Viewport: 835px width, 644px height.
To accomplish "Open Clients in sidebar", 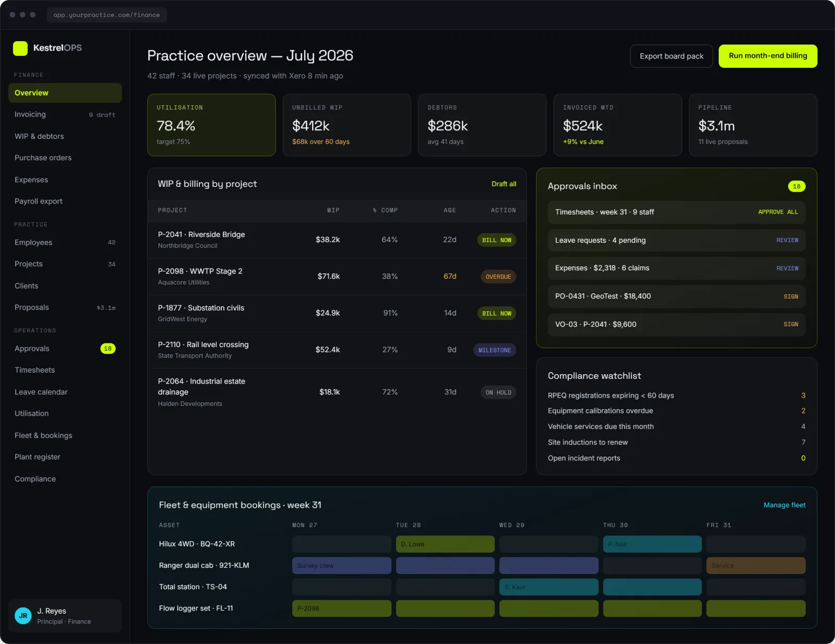I will 65,286.
